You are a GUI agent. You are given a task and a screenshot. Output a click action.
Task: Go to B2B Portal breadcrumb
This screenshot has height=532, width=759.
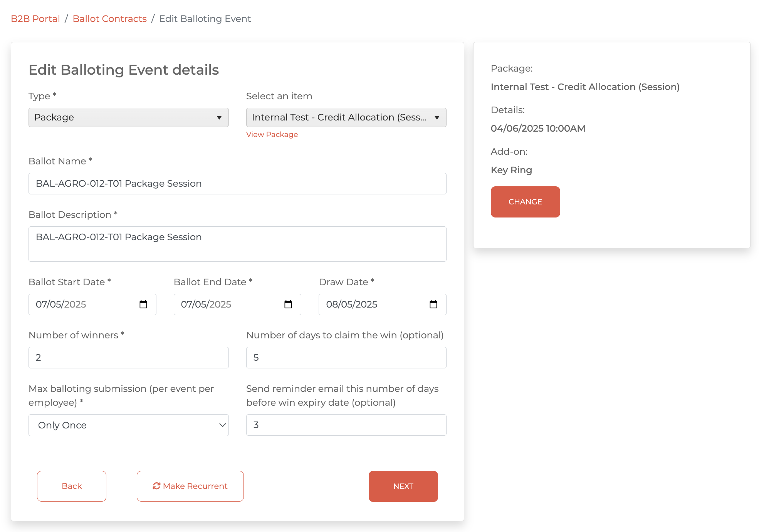click(x=35, y=19)
